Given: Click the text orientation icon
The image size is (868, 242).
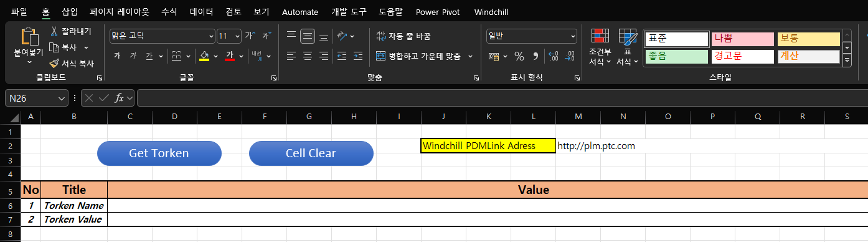Looking at the screenshot, I should click(342, 36).
